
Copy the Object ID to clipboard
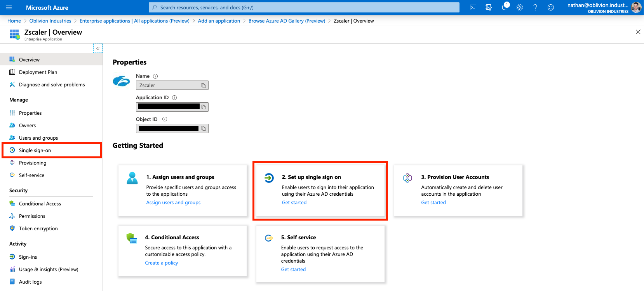pyautogui.click(x=204, y=128)
